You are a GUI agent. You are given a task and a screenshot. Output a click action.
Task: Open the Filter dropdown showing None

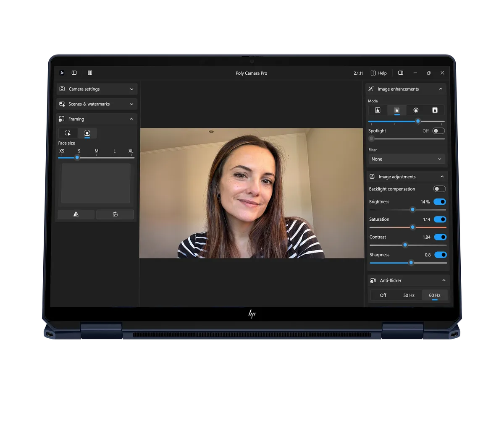click(406, 159)
